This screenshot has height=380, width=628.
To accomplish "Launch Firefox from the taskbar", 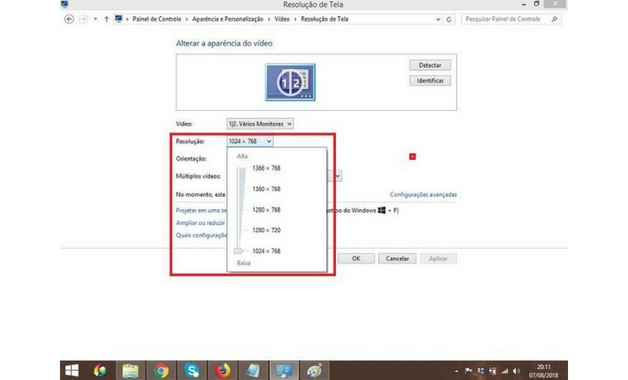I will pyautogui.click(x=222, y=370).
